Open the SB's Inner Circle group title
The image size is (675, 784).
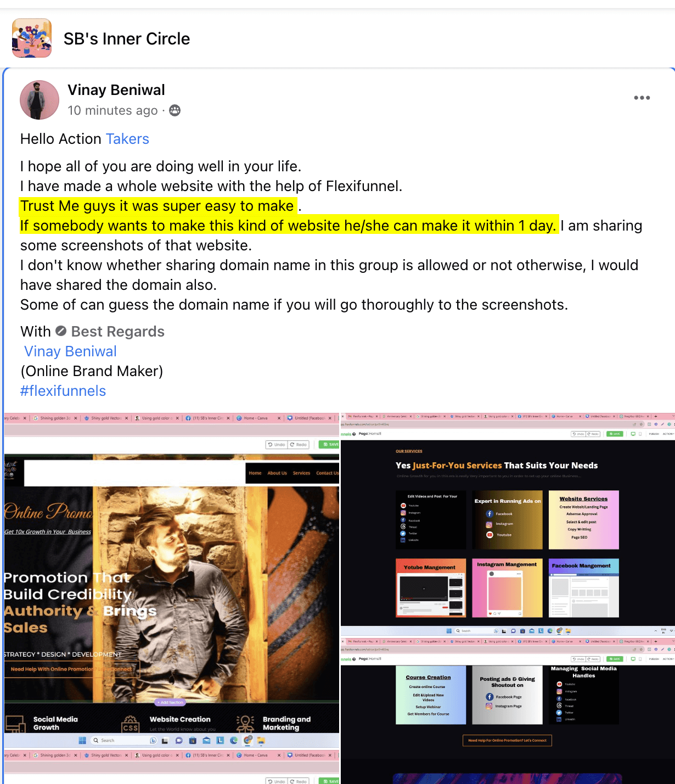(x=127, y=38)
